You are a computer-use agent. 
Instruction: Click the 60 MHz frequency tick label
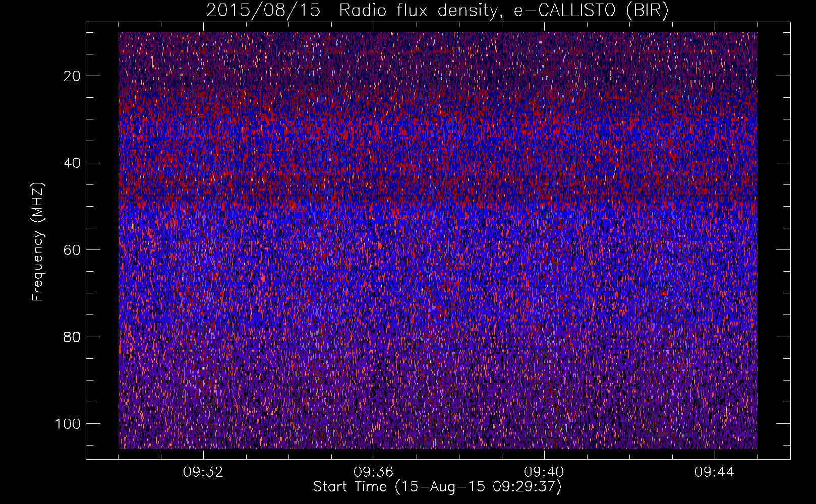pyautogui.click(x=72, y=250)
